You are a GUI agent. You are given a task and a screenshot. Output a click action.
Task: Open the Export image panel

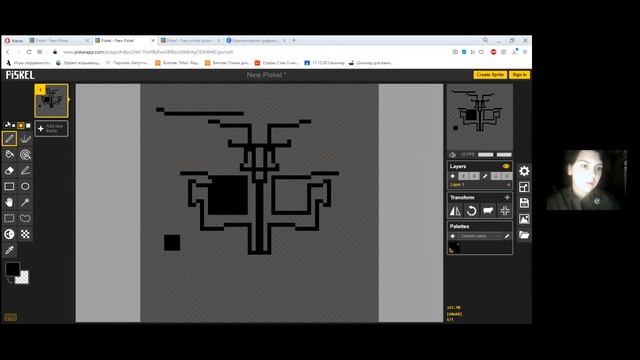pyautogui.click(x=524, y=219)
